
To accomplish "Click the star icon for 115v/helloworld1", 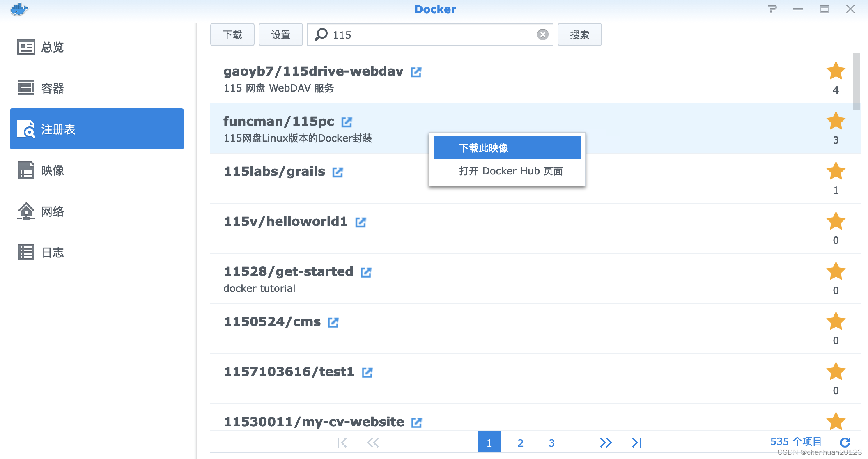I will (x=836, y=221).
